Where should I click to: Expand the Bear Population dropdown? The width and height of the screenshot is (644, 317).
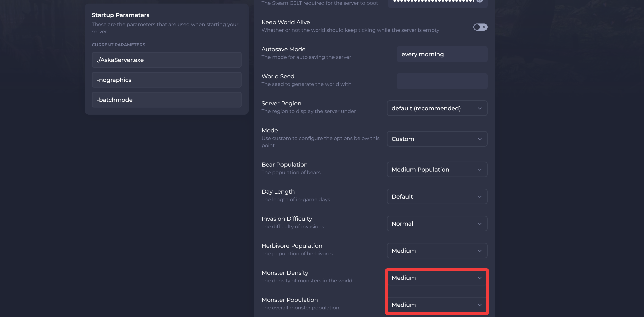[437, 169]
